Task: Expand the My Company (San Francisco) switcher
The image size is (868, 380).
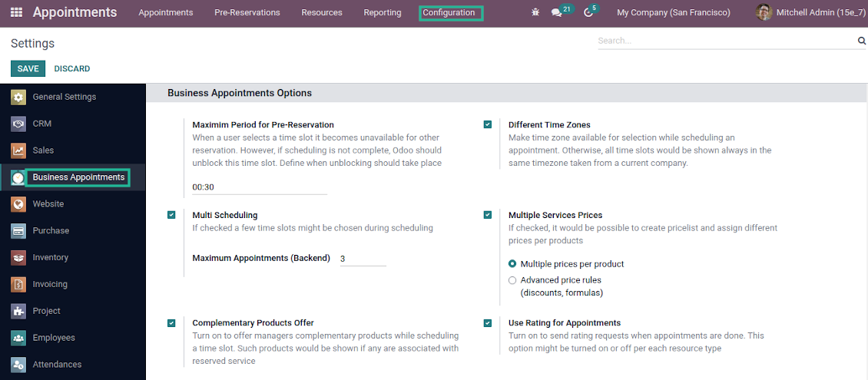Action: pos(674,13)
